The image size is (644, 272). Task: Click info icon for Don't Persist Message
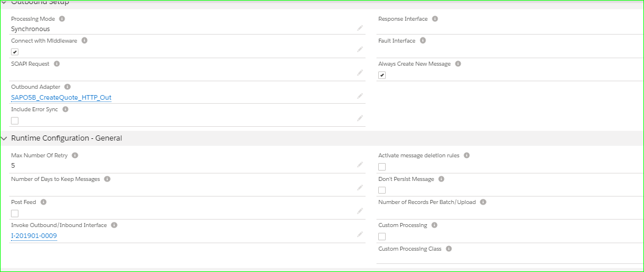pos(442,179)
